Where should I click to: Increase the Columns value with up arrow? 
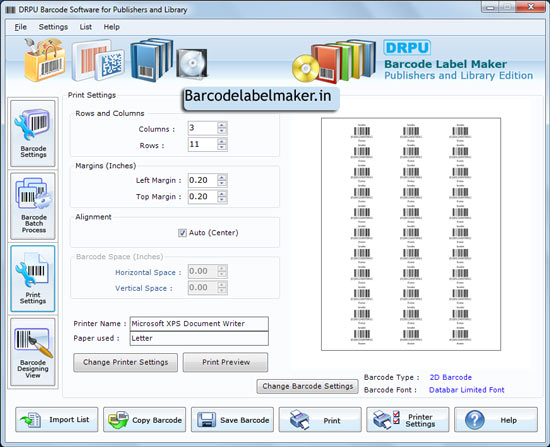coord(222,125)
